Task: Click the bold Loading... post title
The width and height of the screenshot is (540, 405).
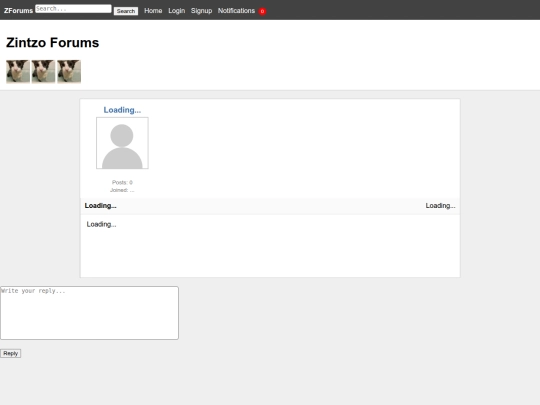Action: tap(101, 206)
